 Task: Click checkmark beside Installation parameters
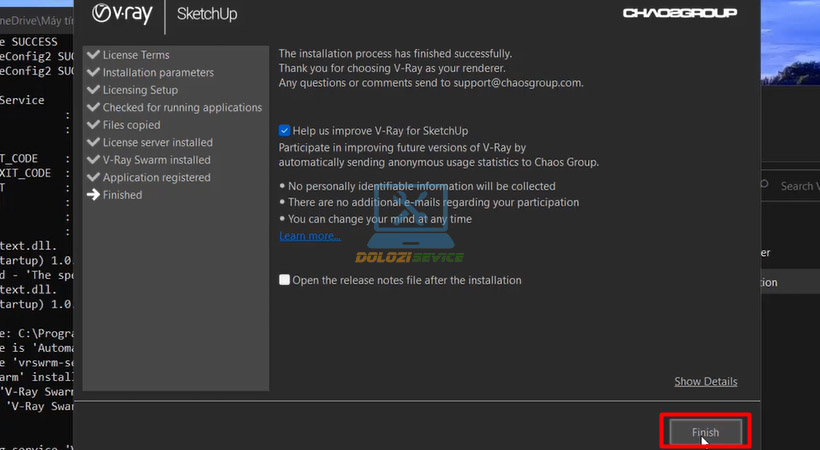click(x=94, y=73)
